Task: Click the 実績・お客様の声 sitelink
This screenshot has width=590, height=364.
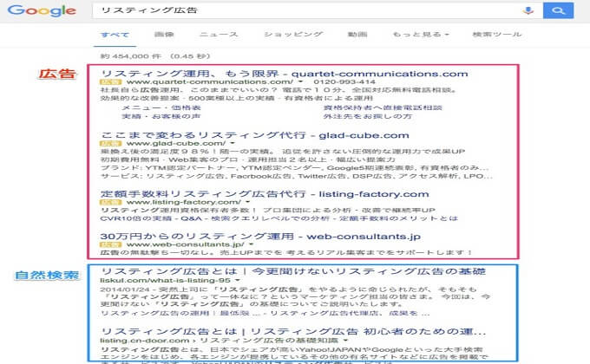Action: (x=161, y=116)
